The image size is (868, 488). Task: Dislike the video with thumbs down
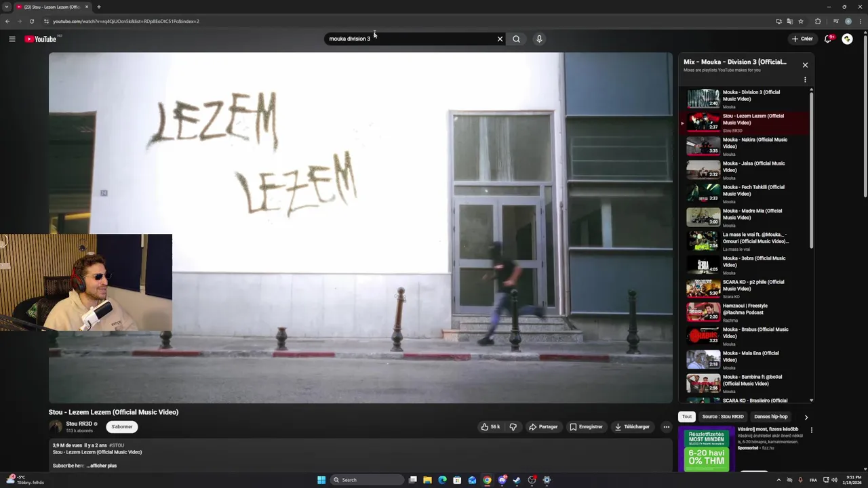(x=513, y=427)
